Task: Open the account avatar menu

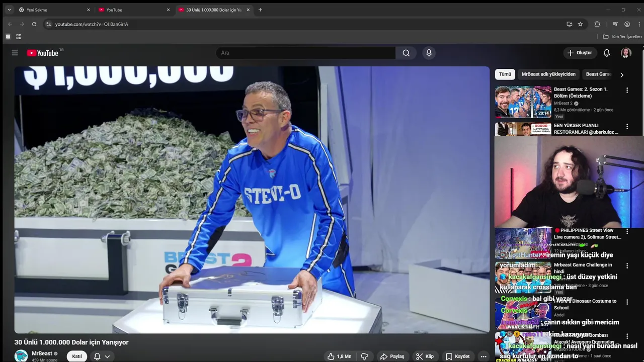Action: [626, 53]
